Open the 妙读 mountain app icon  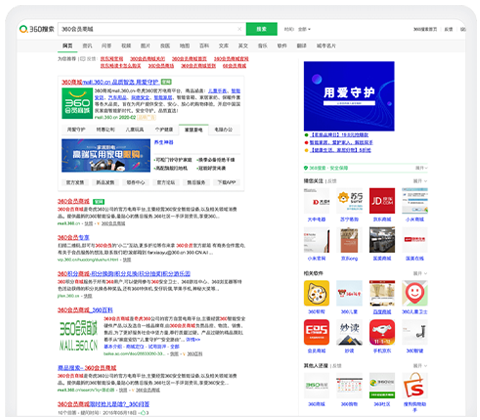click(x=349, y=332)
